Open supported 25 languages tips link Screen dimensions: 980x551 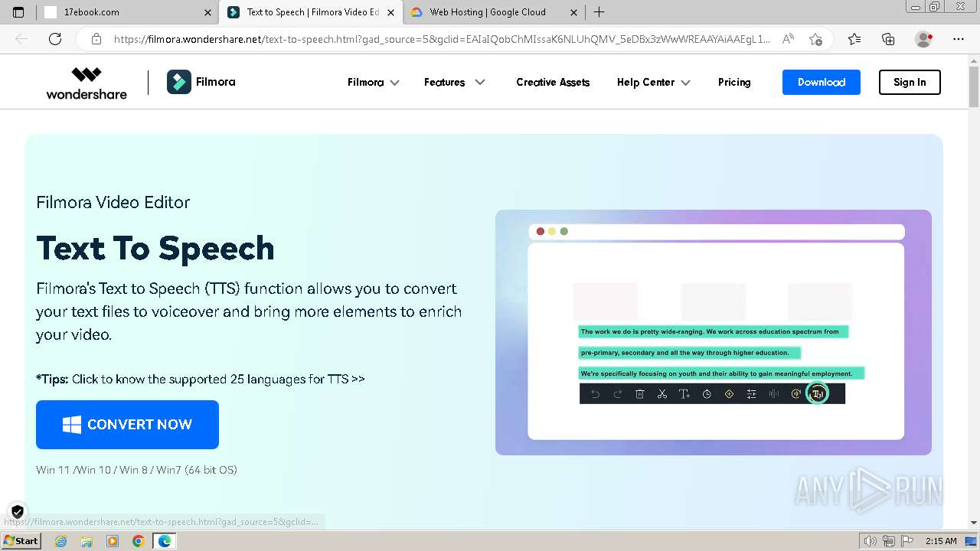[x=201, y=379]
